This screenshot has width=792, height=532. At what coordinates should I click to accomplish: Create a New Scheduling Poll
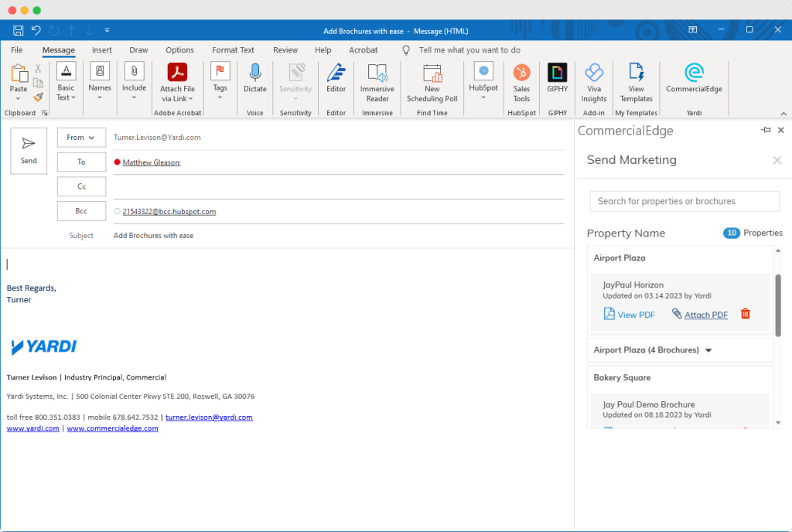pyautogui.click(x=432, y=83)
